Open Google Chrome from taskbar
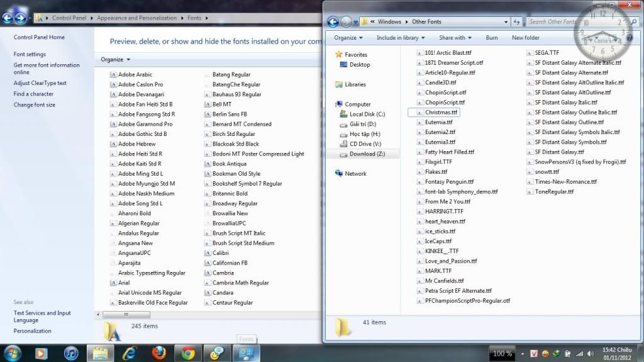The height and width of the screenshot is (362, 644). tap(188, 353)
